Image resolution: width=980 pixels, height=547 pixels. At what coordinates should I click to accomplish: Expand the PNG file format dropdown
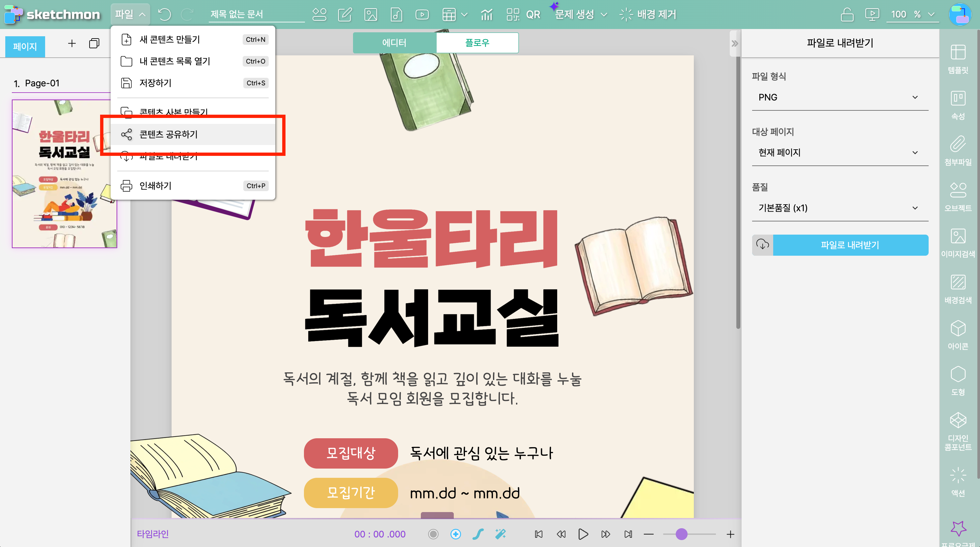840,98
